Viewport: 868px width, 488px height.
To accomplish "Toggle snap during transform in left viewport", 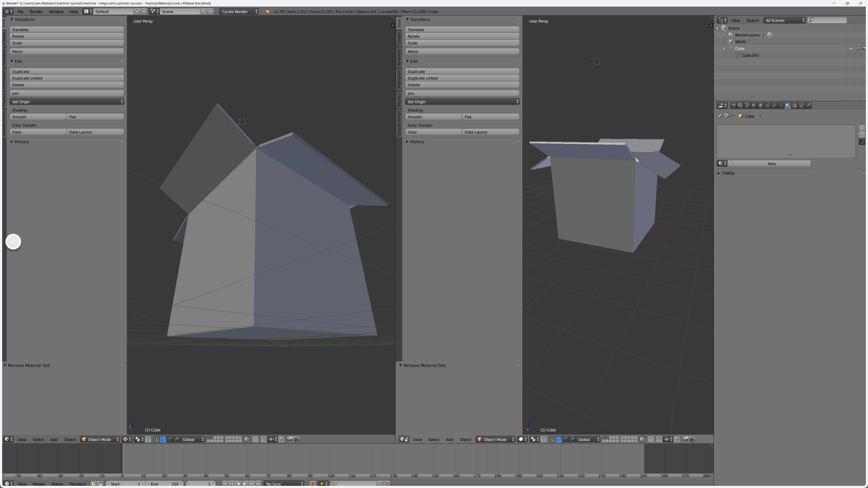I will (263, 439).
